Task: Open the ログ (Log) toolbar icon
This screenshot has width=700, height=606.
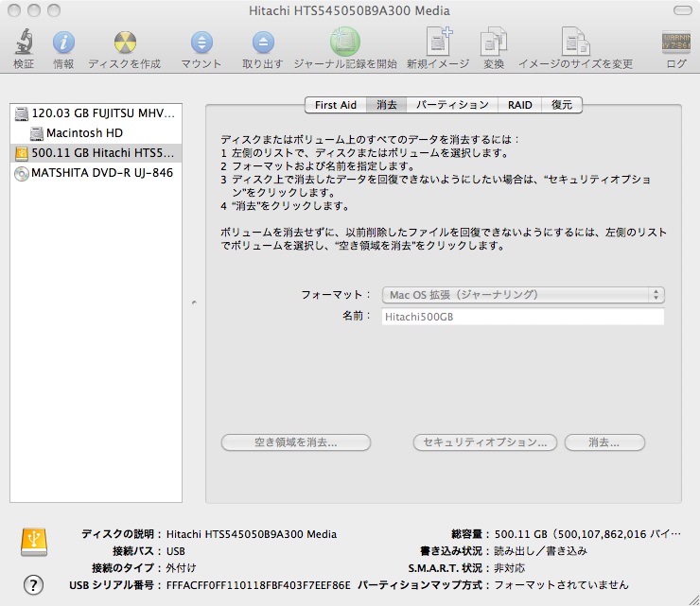Action: tap(676, 42)
